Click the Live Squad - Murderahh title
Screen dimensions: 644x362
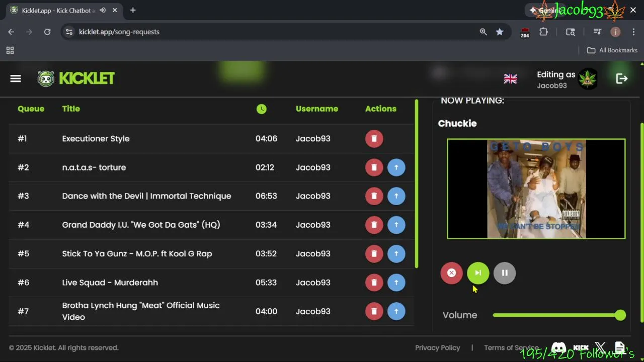pos(110,283)
